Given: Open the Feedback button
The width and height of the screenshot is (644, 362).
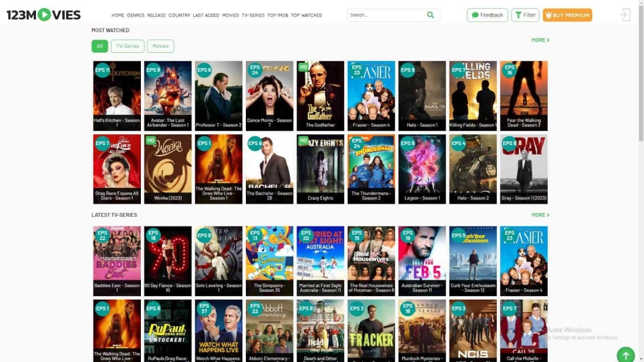Looking at the screenshot, I should (487, 15).
